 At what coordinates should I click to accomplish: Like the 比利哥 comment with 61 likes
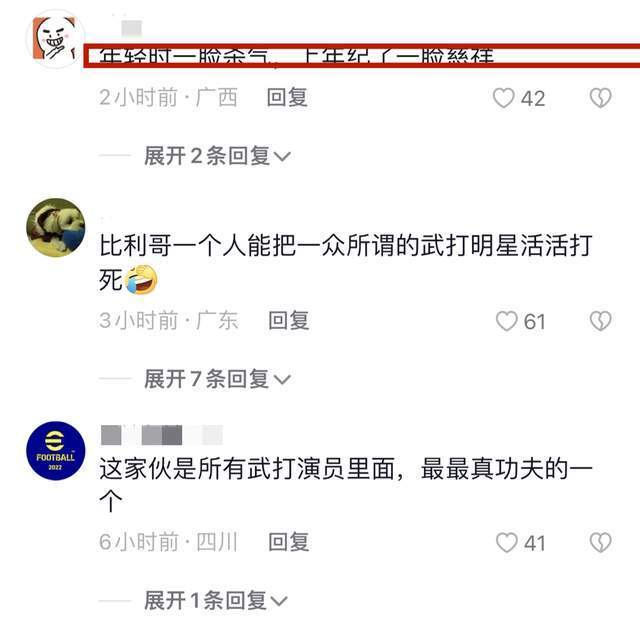coord(507,321)
